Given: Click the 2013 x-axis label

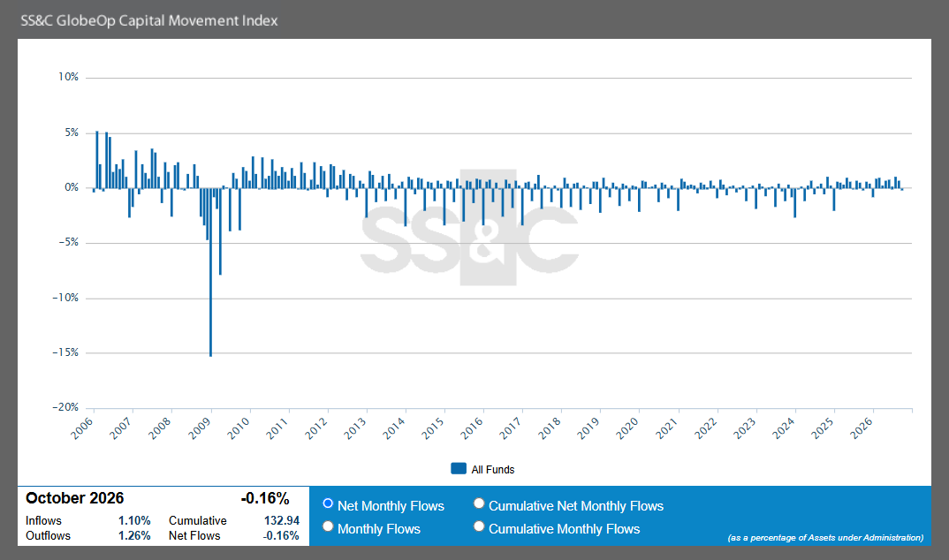Looking at the screenshot, I should click(x=355, y=428).
